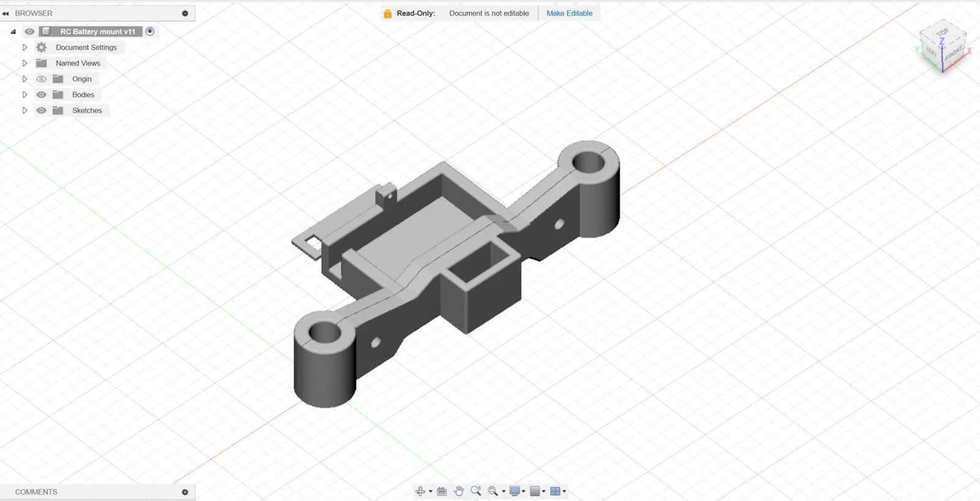Select the Named Views label
The width and height of the screenshot is (980, 501).
pyautogui.click(x=78, y=63)
